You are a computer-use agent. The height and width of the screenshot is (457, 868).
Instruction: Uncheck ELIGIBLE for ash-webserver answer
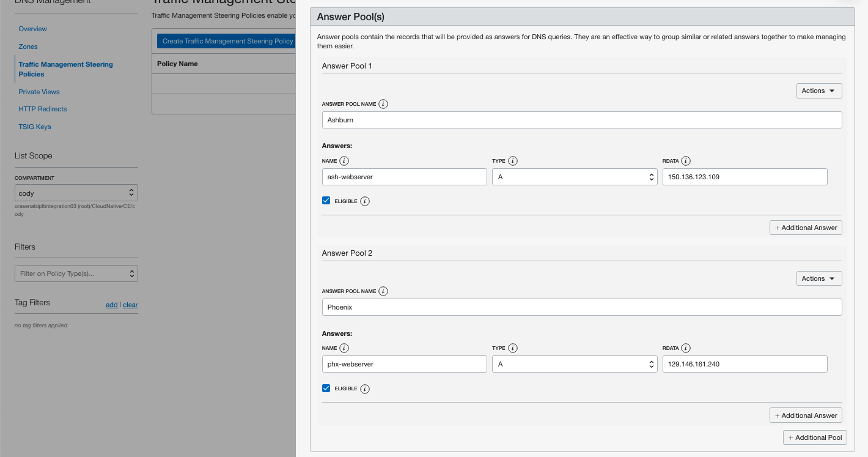(326, 201)
